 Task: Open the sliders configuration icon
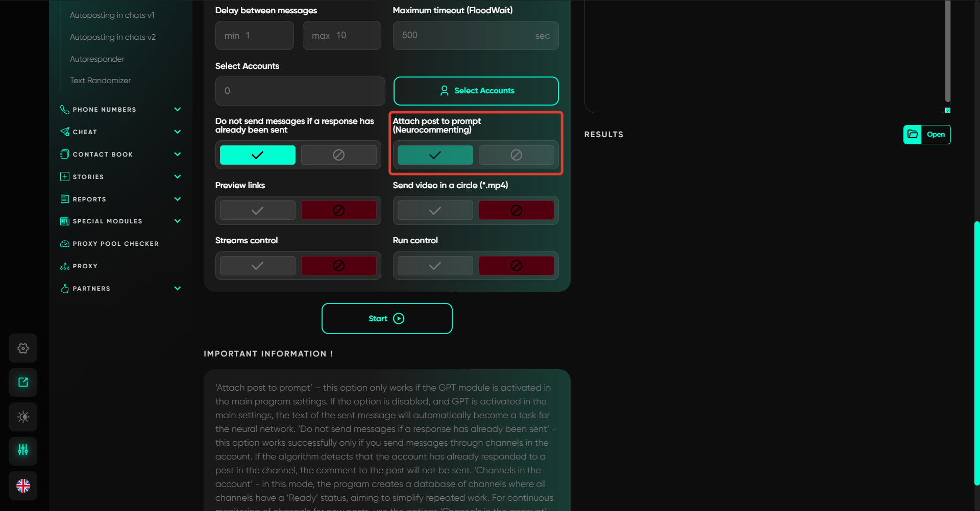click(23, 450)
